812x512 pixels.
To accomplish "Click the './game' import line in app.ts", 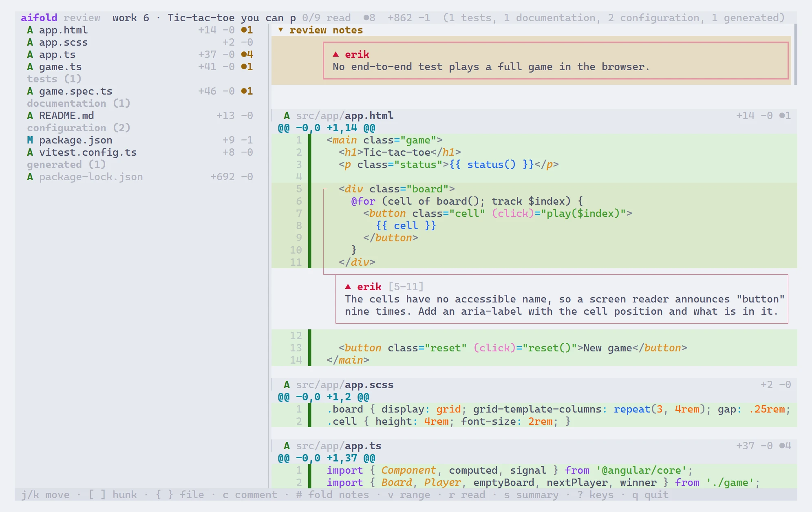I will (x=534, y=483).
